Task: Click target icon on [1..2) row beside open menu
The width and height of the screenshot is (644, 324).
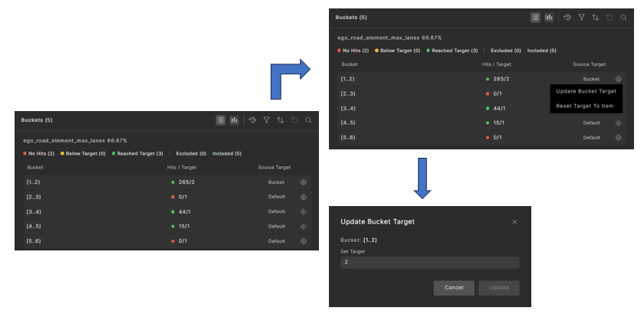Action: (x=618, y=79)
